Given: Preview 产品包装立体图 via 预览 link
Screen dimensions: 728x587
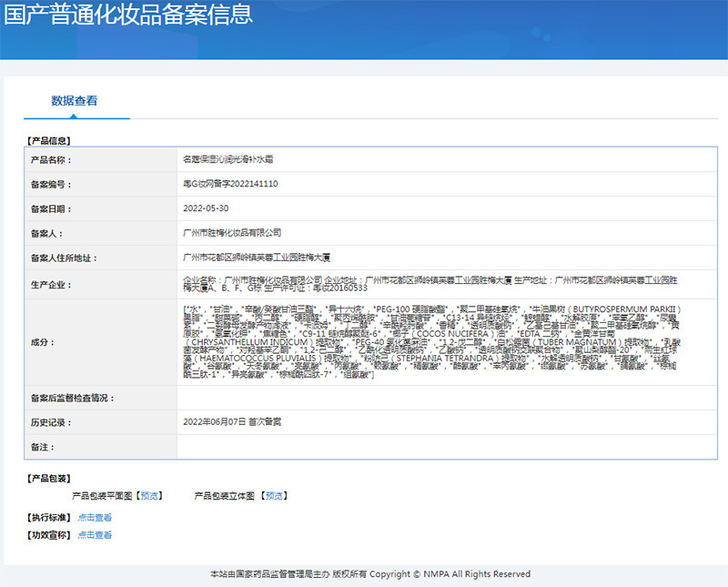Looking at the screenshot, I should pos(274,496).
